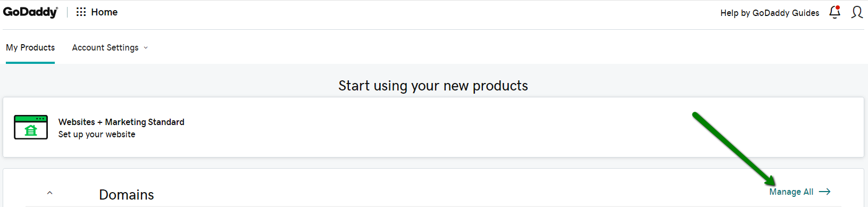Screen dimensions: 868x207
Task: Open the nine-dot apps grid menu
Action: 81,12
